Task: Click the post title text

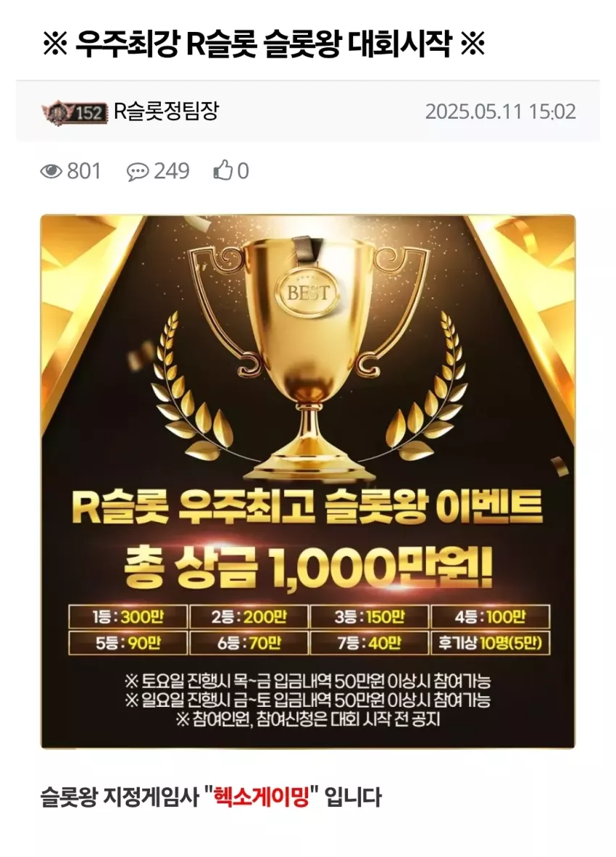Action: click(x=263, y=44)
